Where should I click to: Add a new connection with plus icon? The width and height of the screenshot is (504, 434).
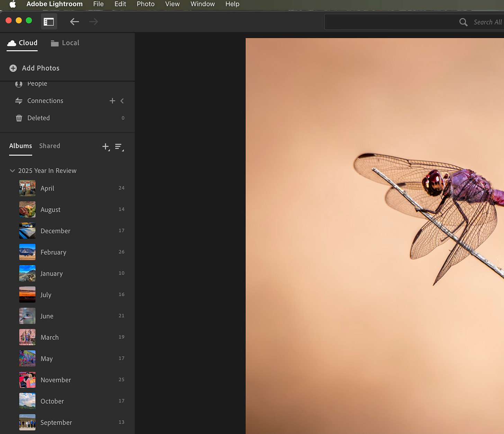point(112,101)
